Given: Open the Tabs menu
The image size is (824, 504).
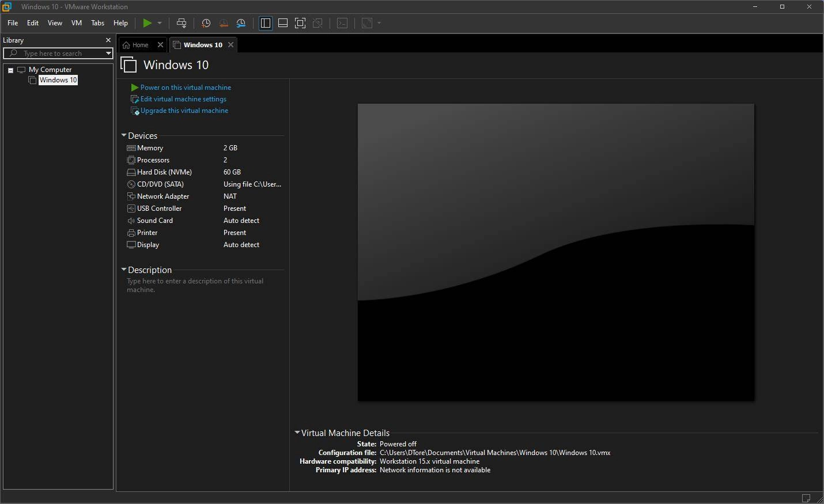Looking at the screenshot, I should pyautogui.click(x=98, y=23).
